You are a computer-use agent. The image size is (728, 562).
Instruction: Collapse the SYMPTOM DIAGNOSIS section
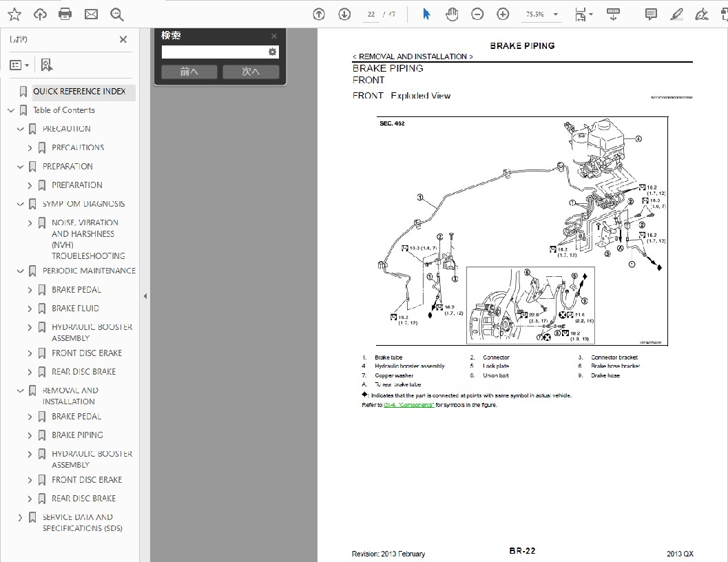21,204
